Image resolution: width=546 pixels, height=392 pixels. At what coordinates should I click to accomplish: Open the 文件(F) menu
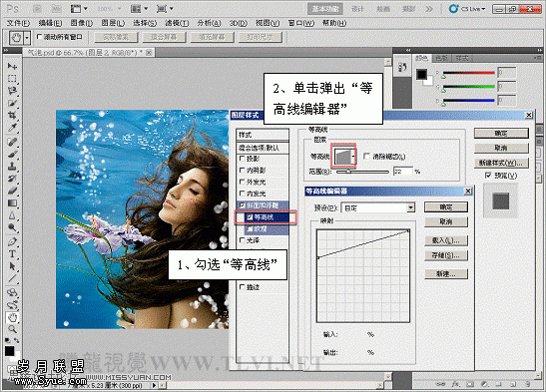click(18, 23)
